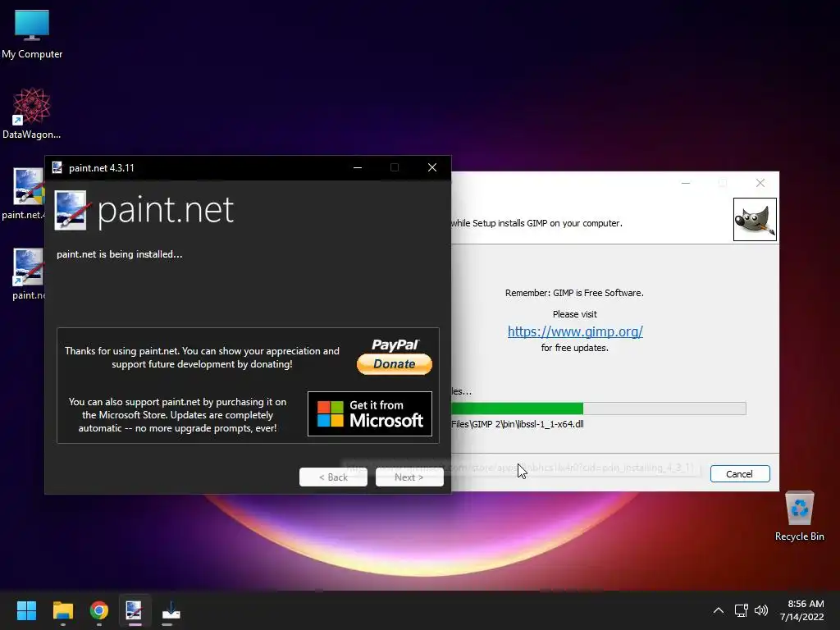
Task: Click the libssl-1_1-x64.dll file path text
Action: click(518, 424)
